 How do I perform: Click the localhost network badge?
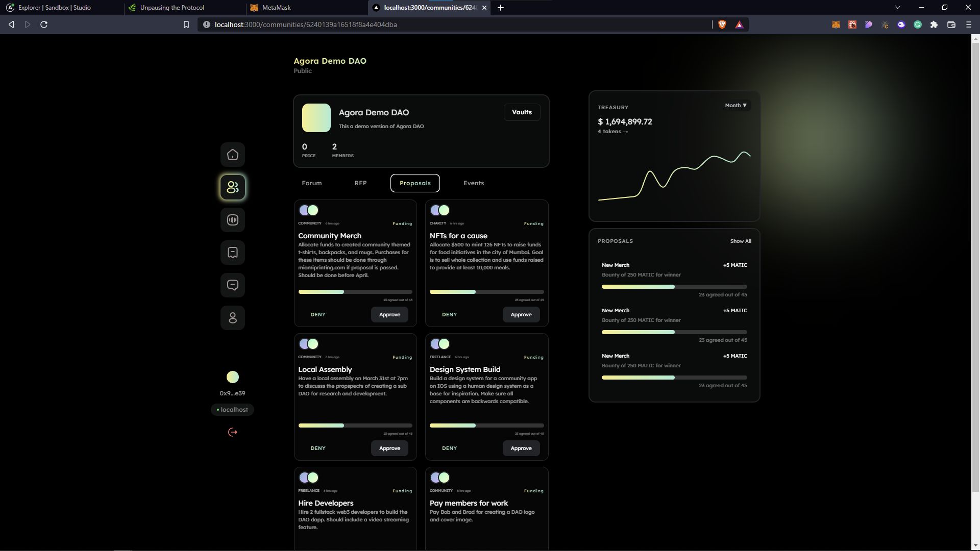click(232, 410)
